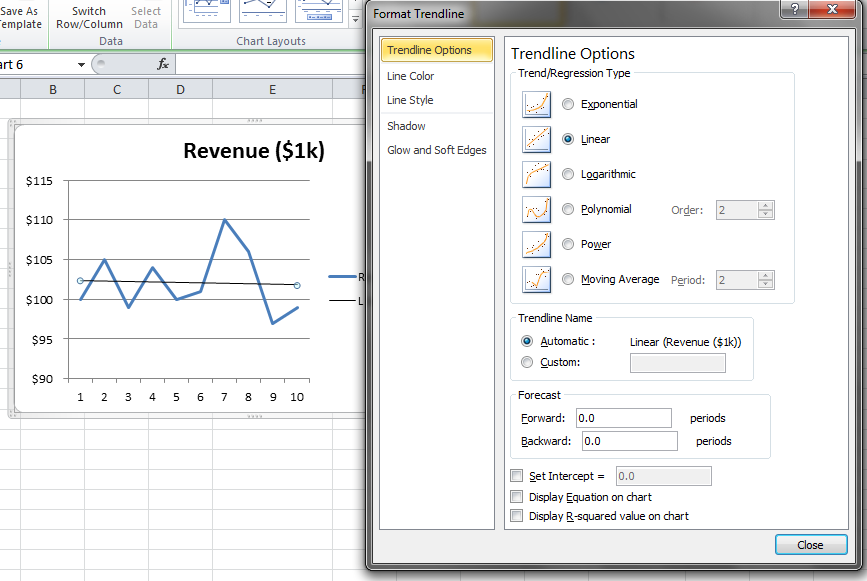Open the Shadow tab

[406, 126]
